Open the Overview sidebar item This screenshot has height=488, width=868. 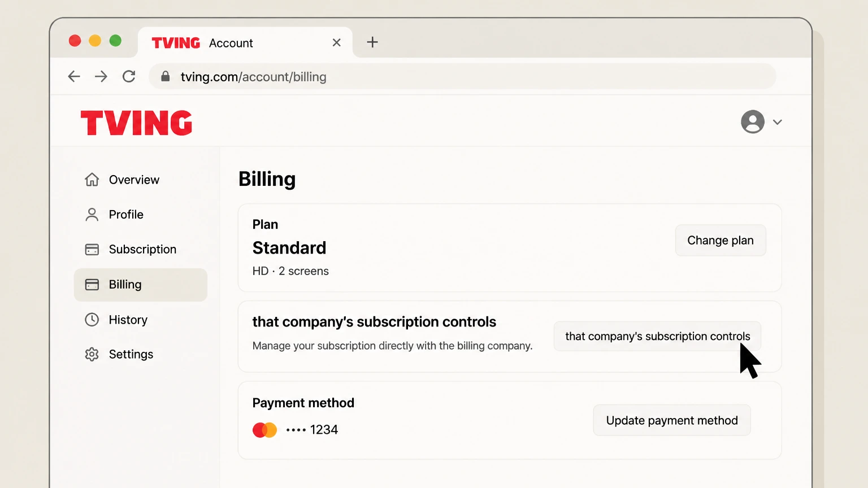point(141,180)
